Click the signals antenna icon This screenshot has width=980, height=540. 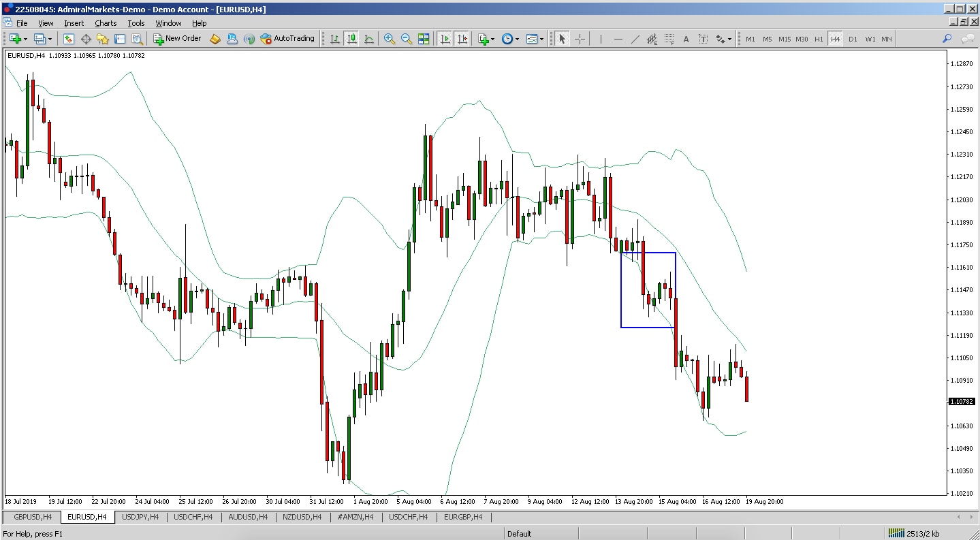click(249, 39)
